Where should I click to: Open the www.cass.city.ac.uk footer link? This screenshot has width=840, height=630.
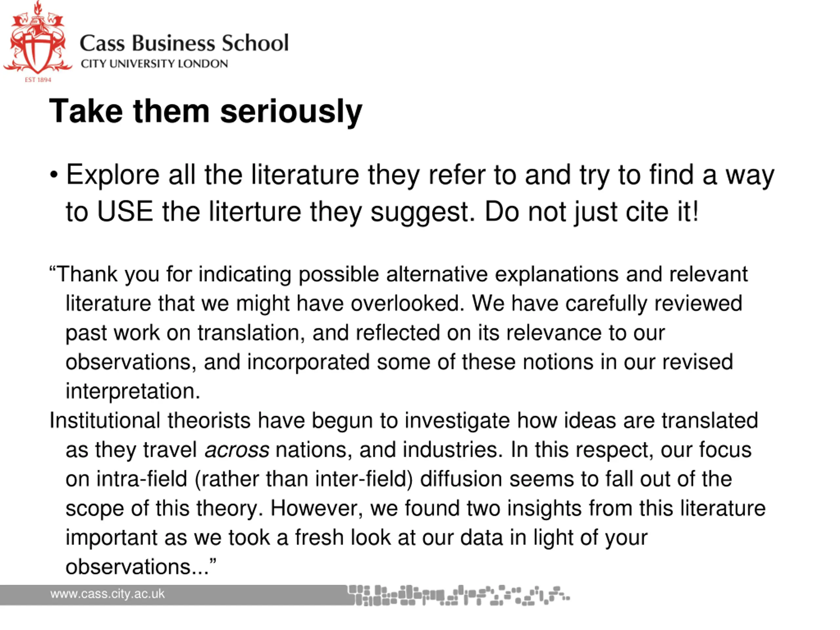108,594
